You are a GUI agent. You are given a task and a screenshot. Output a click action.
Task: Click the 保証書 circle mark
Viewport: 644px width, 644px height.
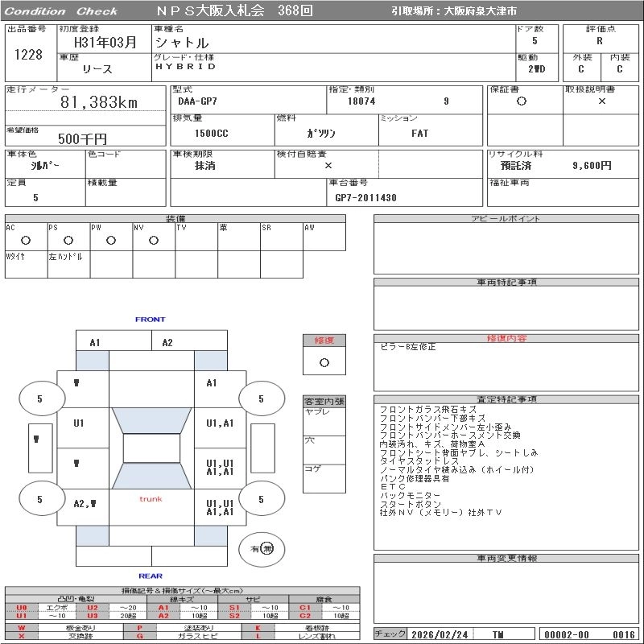pos(522,101)
